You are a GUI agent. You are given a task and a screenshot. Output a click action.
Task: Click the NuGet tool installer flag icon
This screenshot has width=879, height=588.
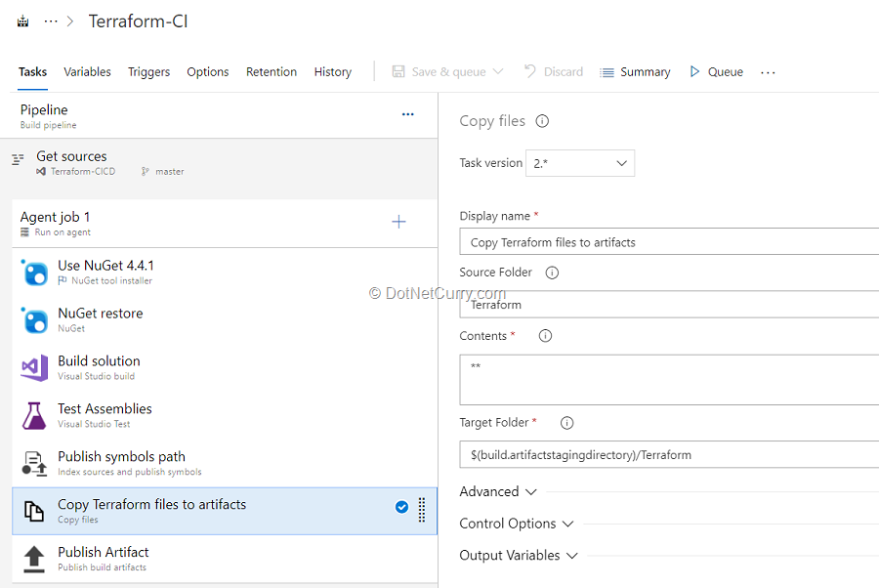pos(63,280)
